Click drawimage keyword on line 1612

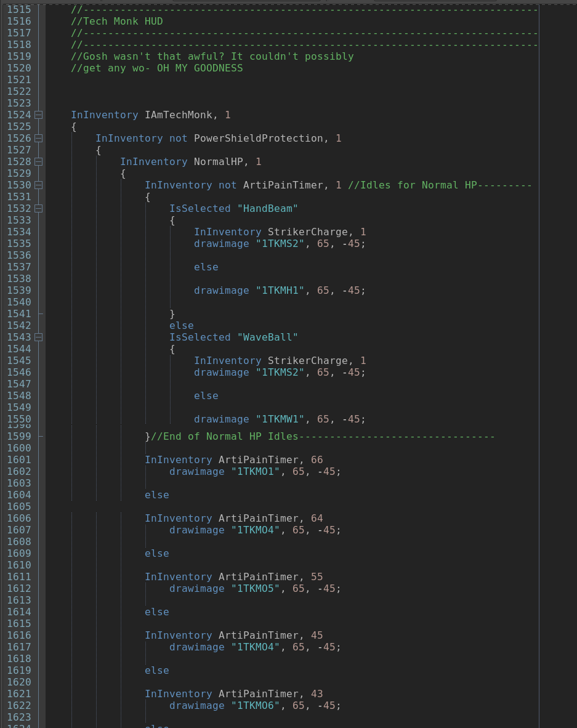(x=197, y=589)
